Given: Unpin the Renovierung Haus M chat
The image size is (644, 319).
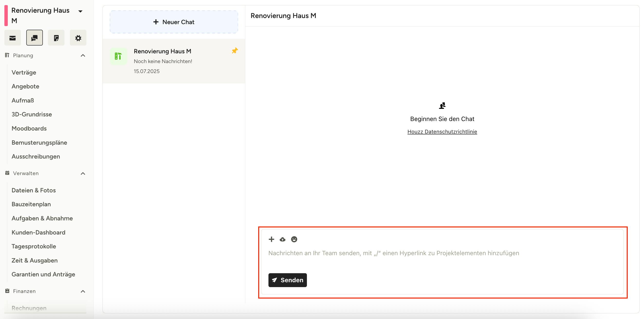Looking at the screenshot, I should (235, 51).
